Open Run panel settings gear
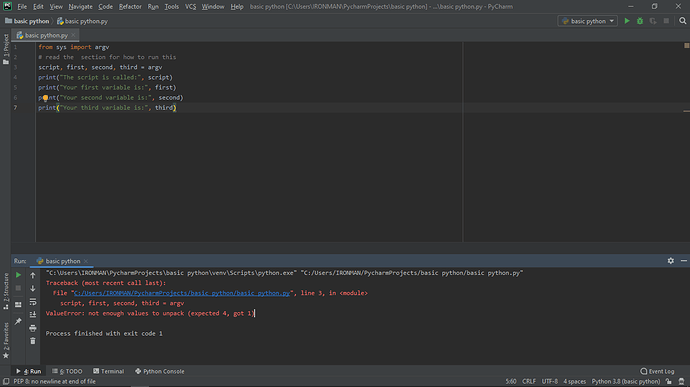This screenshot has height=387, width=690. coord(671,261)
